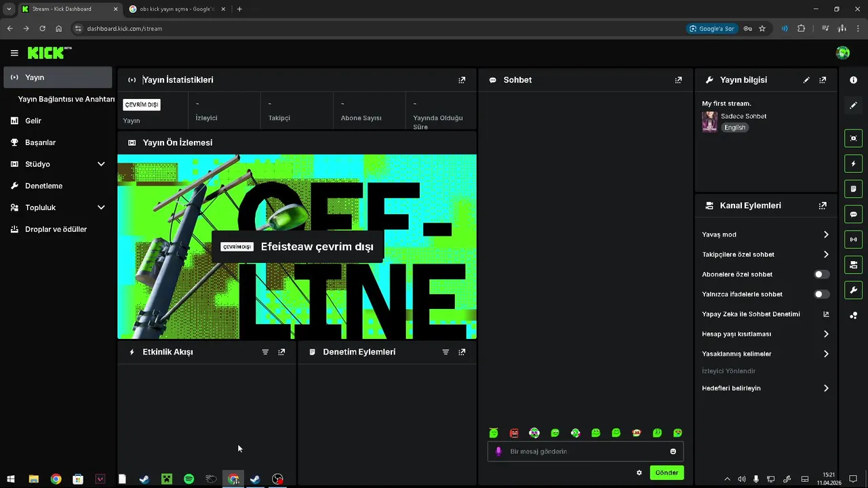The height and width of the screenshot is (488, 868).
Task: Click the dots icon at bottom of right sidebar
Action: (853, 315)
